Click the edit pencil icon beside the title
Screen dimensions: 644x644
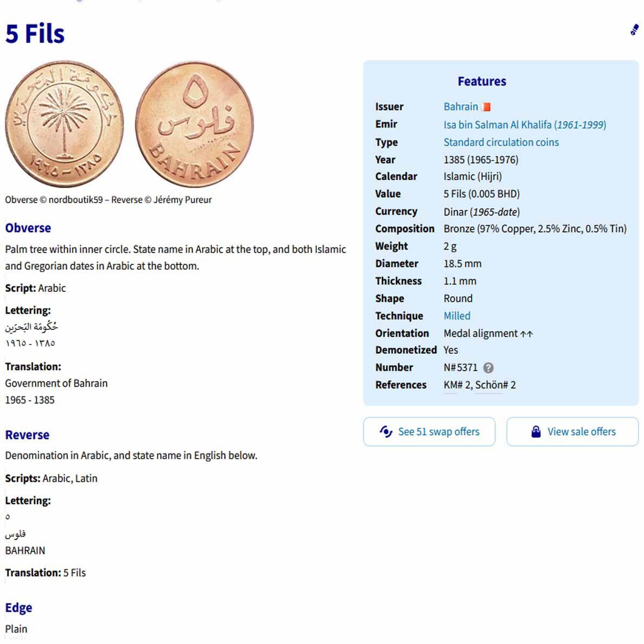634,30
